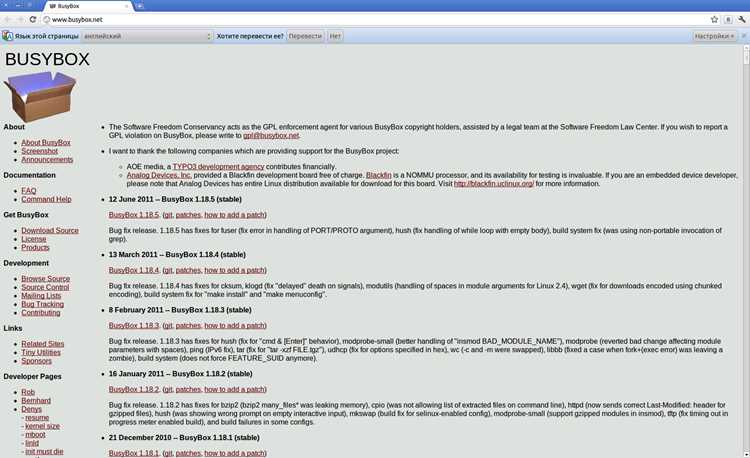The width and height of the screenshot is (750, 458).
Task: Click the gpl@busybox.net email link
Action: click(x=271, y=136)
